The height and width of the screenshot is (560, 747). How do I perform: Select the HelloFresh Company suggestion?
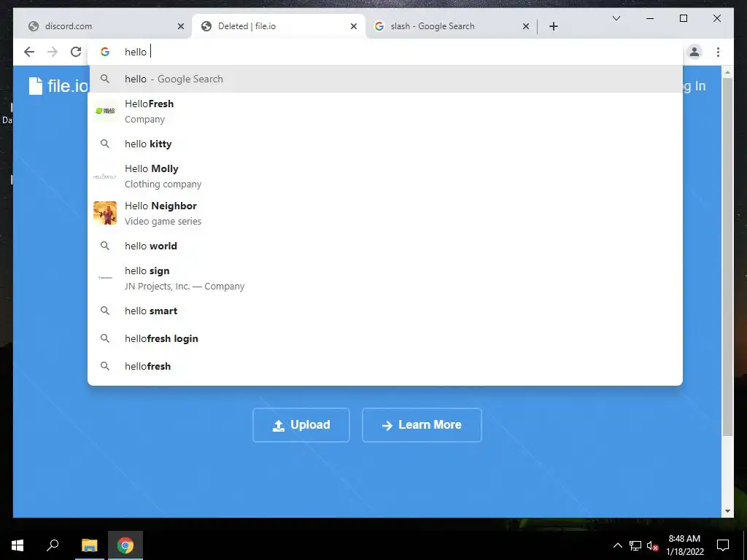pos(385,111)
